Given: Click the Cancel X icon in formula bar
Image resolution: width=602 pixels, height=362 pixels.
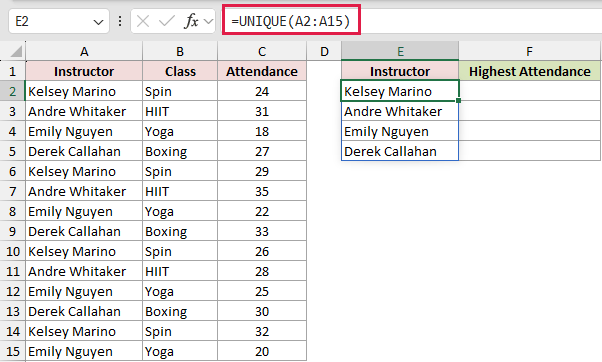Looking at the screenshot, I should (x=143, y=21).
